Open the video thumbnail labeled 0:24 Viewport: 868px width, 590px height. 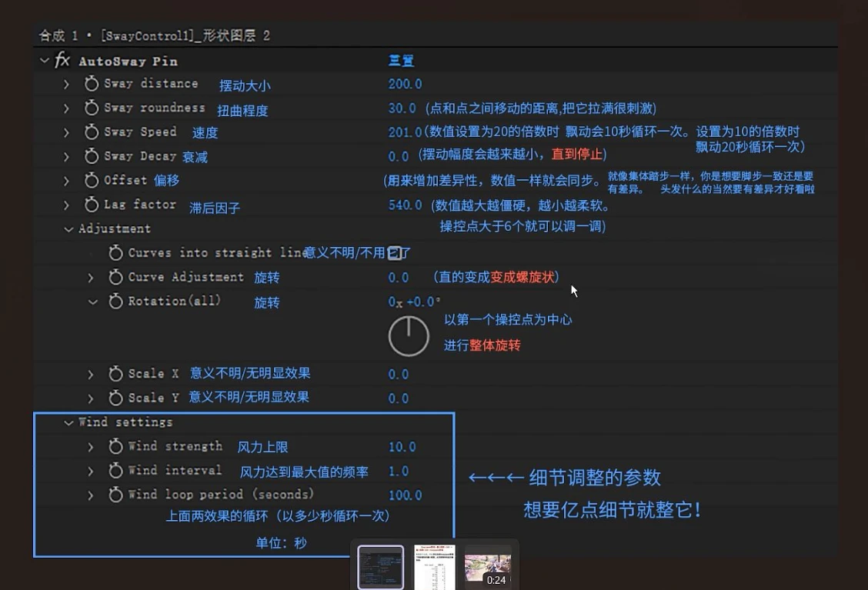coord(488,567)
